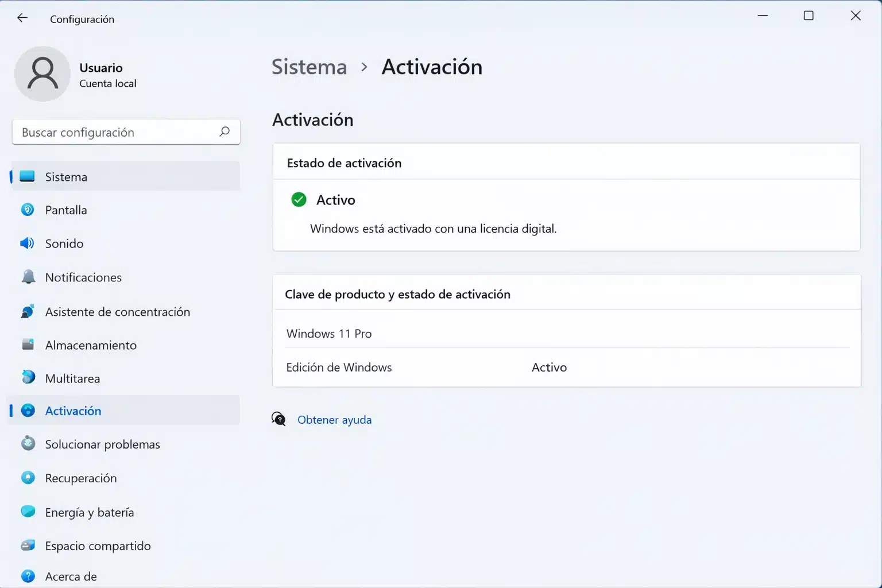Click the Obtener ayuda link

point(334,419)
